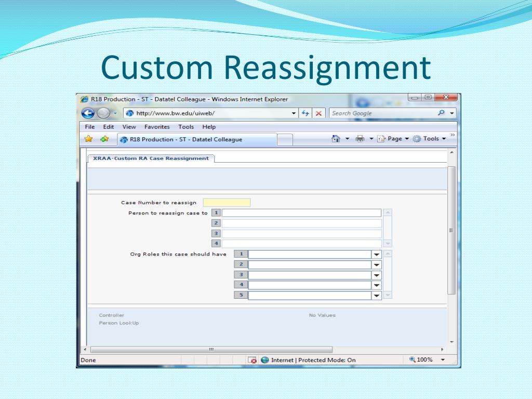
Task: Click the Org Roles row 5 number button
Action: 241,295
